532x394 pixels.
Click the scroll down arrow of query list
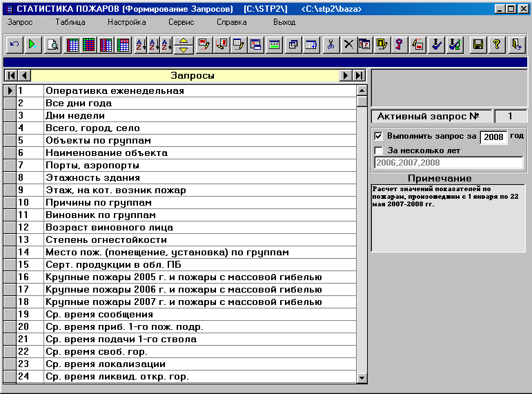click(362, 377)
